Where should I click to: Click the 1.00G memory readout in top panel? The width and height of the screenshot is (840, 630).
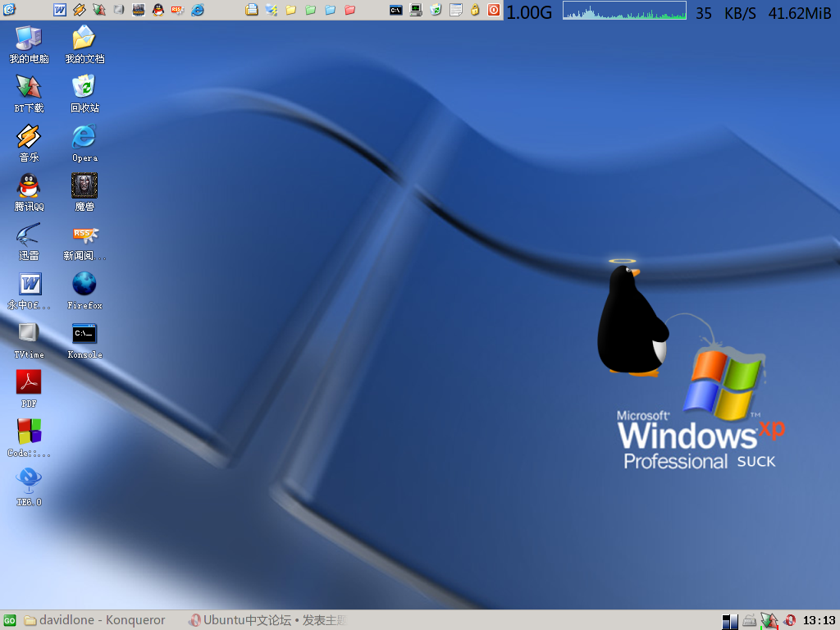[529, 12]
